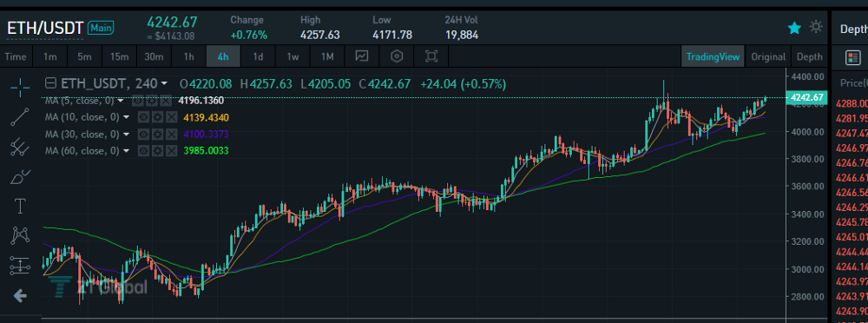Add ETH/USDT to favorites star
Screen dimensions: 868x323
[x=794, y=29]
